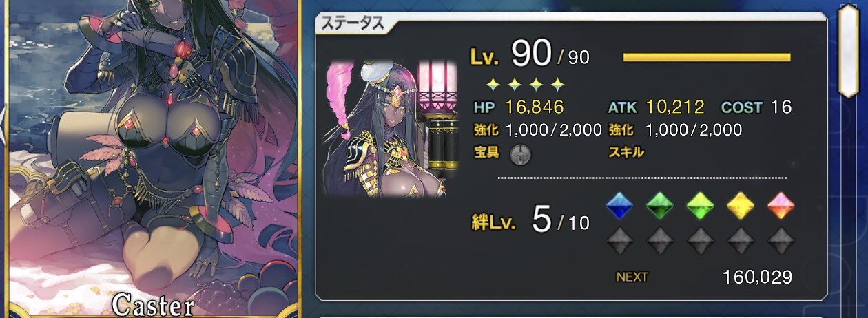Tap the blue bond gem

[619, 204]
